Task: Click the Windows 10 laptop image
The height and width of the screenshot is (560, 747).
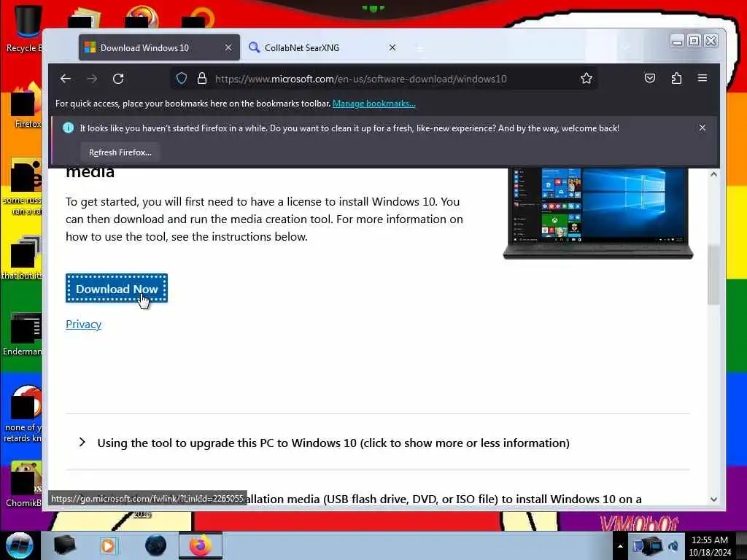Action: tap(598, 213)
